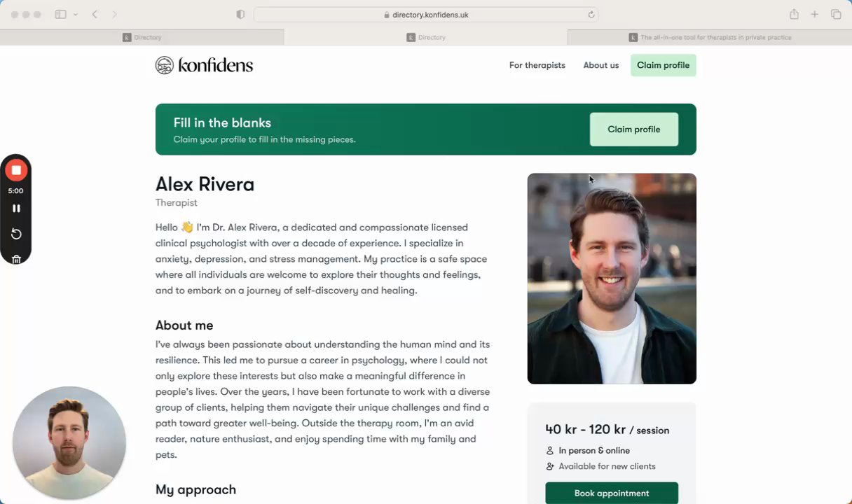Open the privacy shield report

click(240, 14)
